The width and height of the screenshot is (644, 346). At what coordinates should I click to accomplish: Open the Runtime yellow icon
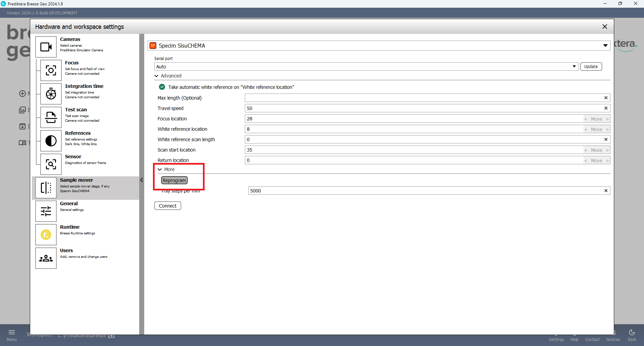coord(46,235)
